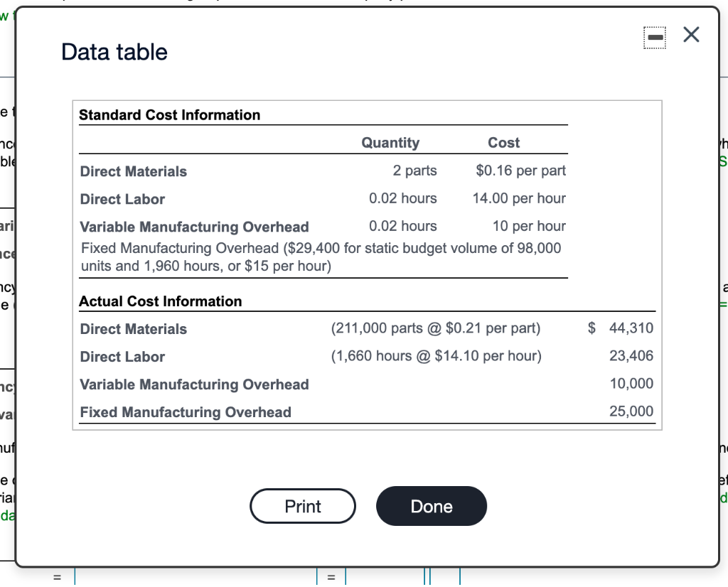
Task: Click the Data table dialog title
Action: [x=114, y=52]
